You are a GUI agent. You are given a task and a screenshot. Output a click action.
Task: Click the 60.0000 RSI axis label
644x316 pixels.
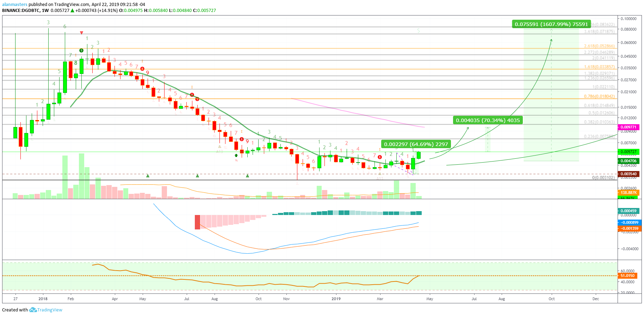pyautogui.click(x=627, y=271)
